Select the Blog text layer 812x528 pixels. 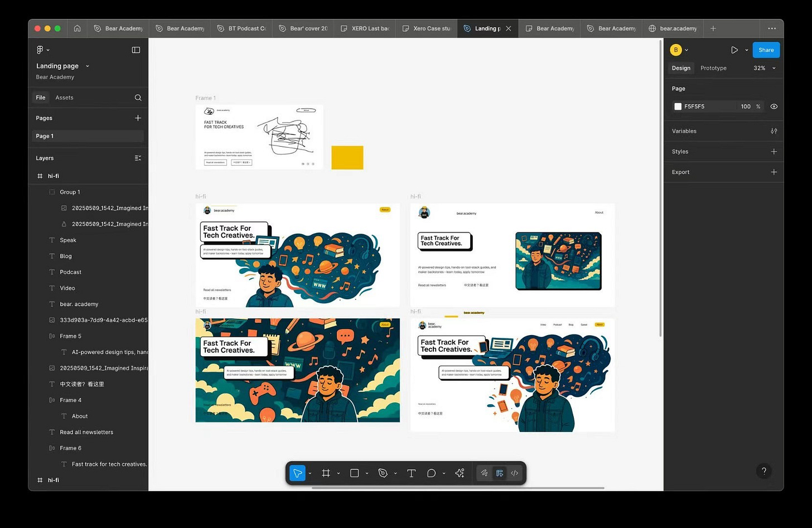coord(88,256)
